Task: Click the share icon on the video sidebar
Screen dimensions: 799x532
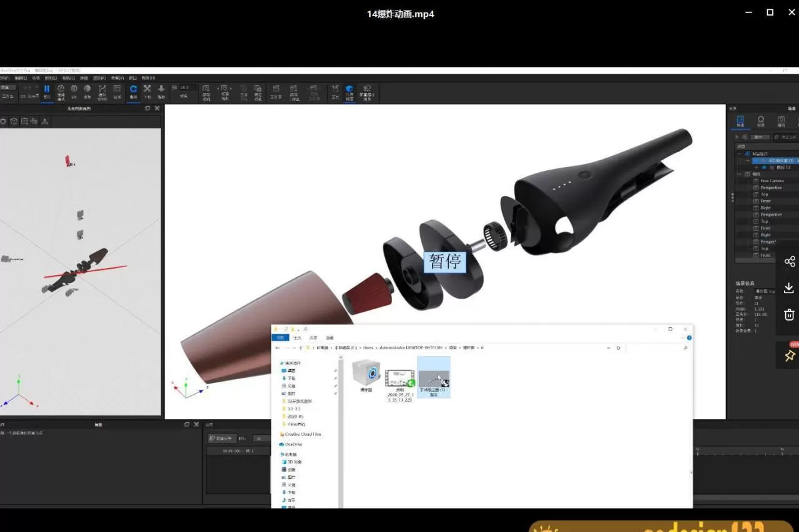Action: pos(789,261)
